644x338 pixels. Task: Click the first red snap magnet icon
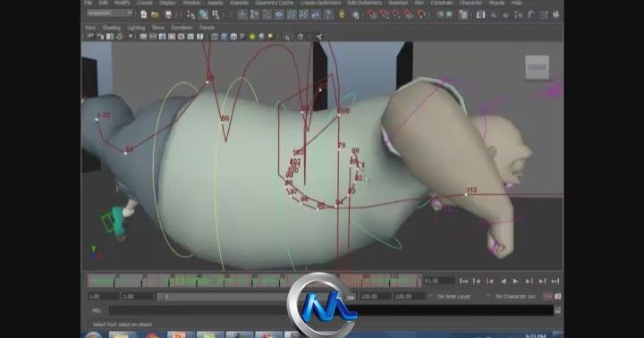(x=372, y=15)
